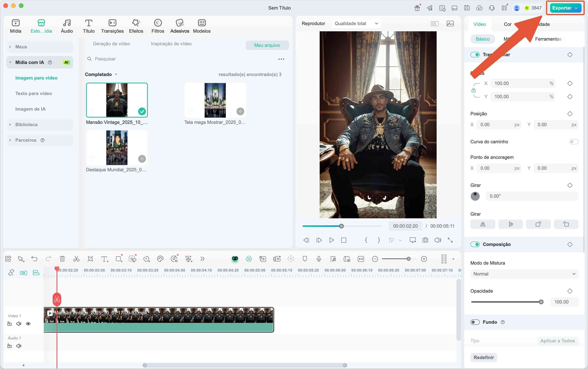The image size is (588, 369).
Task: Disable the Composição toggle
Action: point(475,244)
